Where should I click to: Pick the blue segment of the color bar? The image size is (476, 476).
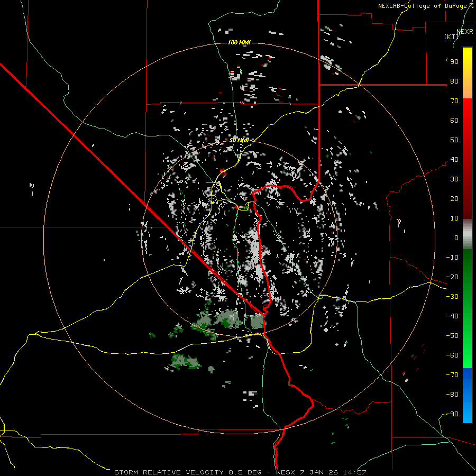pos(467,396)
